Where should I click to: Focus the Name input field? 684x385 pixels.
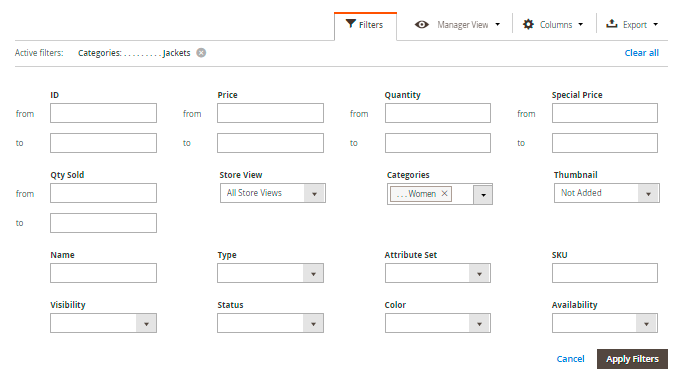pyautogui.click(x=103, y=273)
